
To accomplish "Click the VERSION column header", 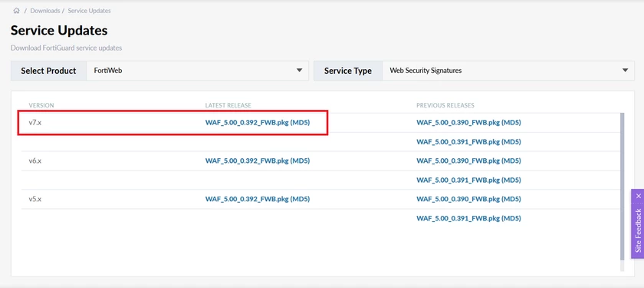I will [x=41, y=105].
